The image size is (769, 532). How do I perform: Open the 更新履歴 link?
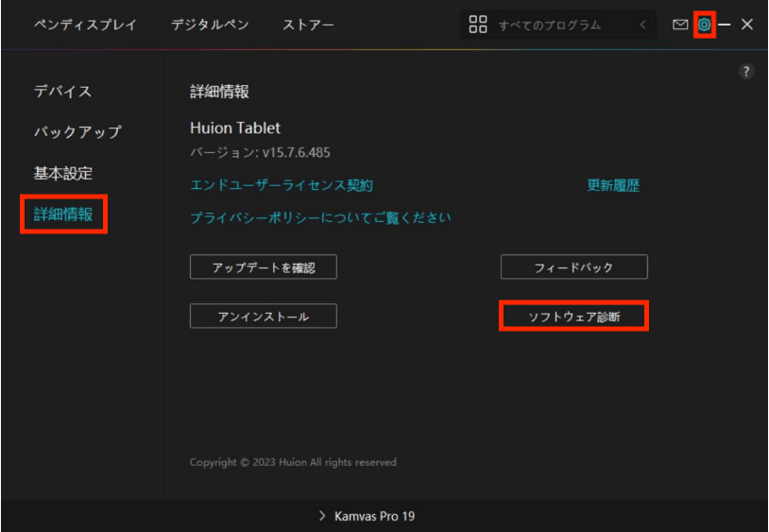click(x=613, y=185)
